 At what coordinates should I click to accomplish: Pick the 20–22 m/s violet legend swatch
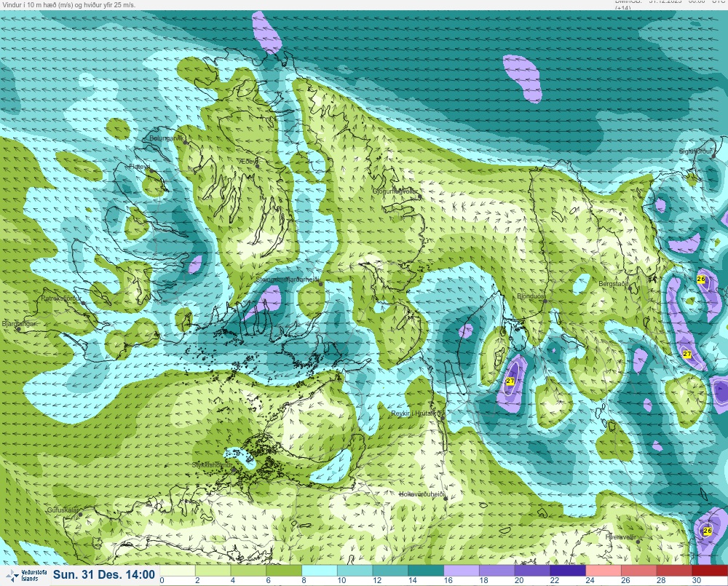click(532, 571)
